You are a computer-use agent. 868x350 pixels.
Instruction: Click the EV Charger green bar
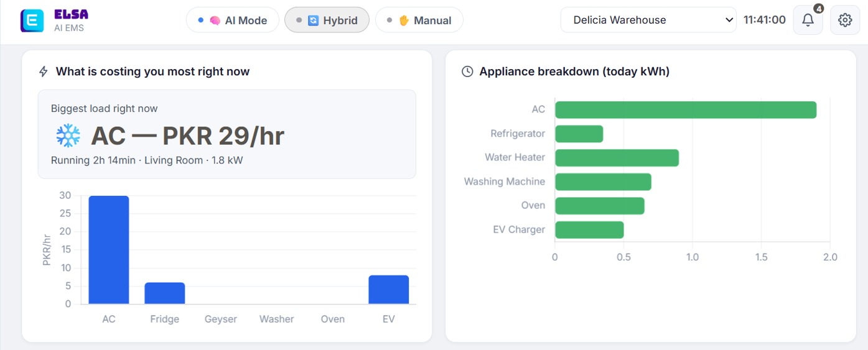pyautogui.click(x=589, y=230)
